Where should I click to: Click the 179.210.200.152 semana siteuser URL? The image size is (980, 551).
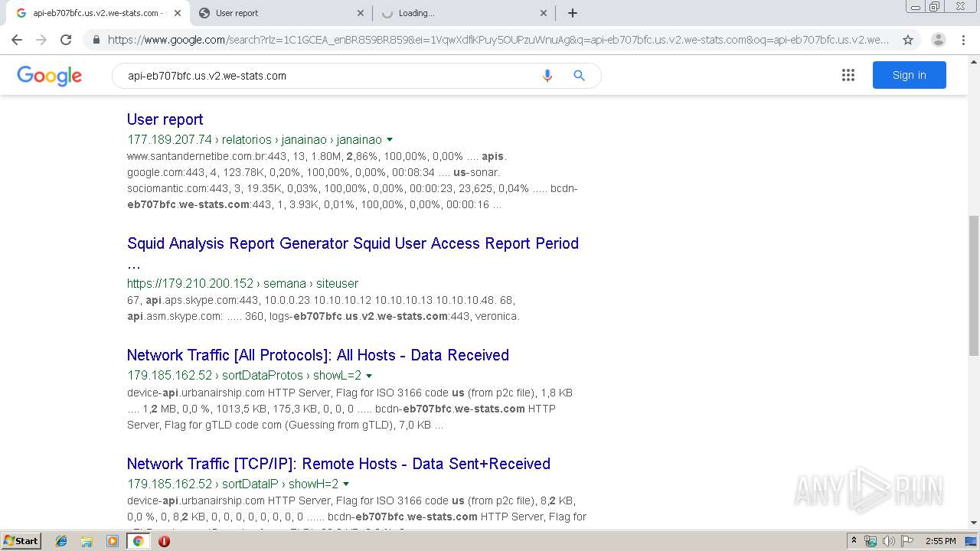point(243,283)
